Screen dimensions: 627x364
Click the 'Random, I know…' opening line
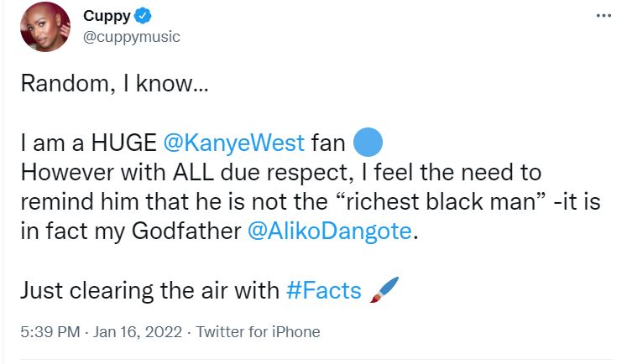[x=108, y=84]
